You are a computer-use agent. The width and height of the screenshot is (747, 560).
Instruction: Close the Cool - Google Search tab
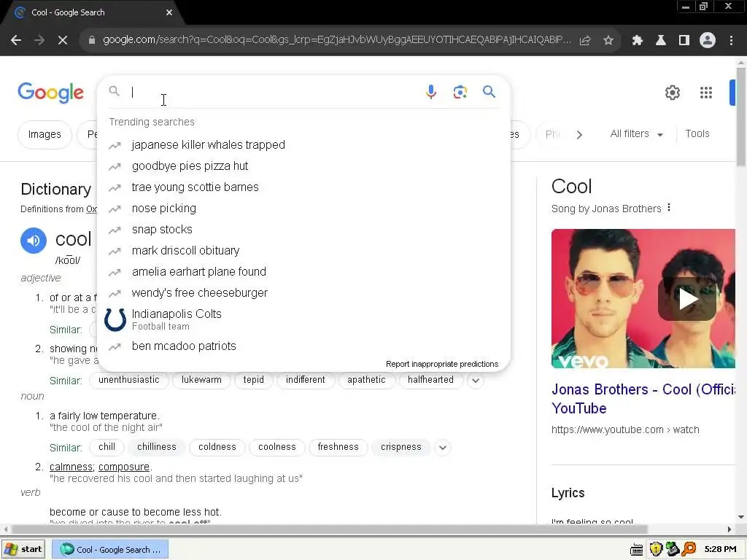(169, 12)
